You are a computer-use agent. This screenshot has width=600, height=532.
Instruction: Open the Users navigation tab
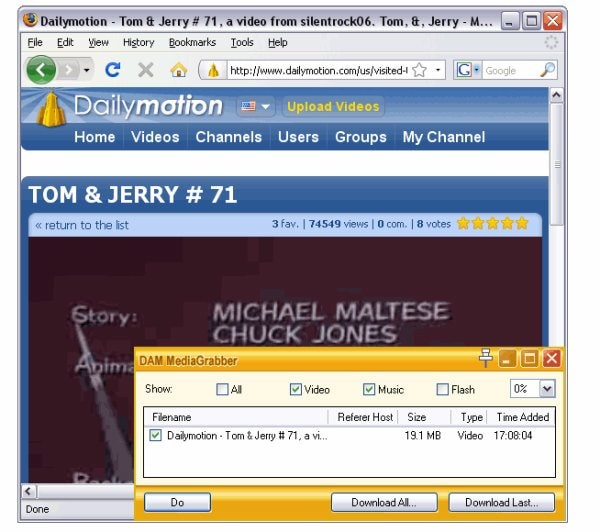click(298, 137)
